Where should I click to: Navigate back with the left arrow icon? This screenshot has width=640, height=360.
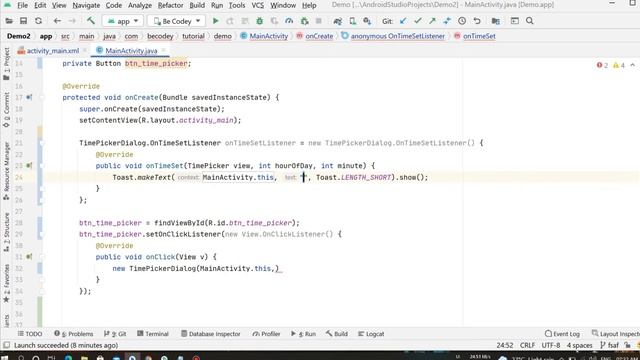point(57,21)
